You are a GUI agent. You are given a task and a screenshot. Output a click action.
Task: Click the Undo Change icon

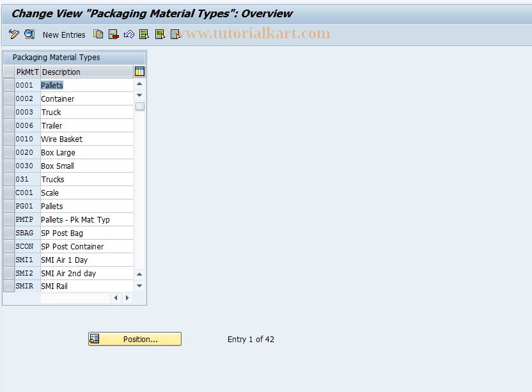[x=129, y=35]
